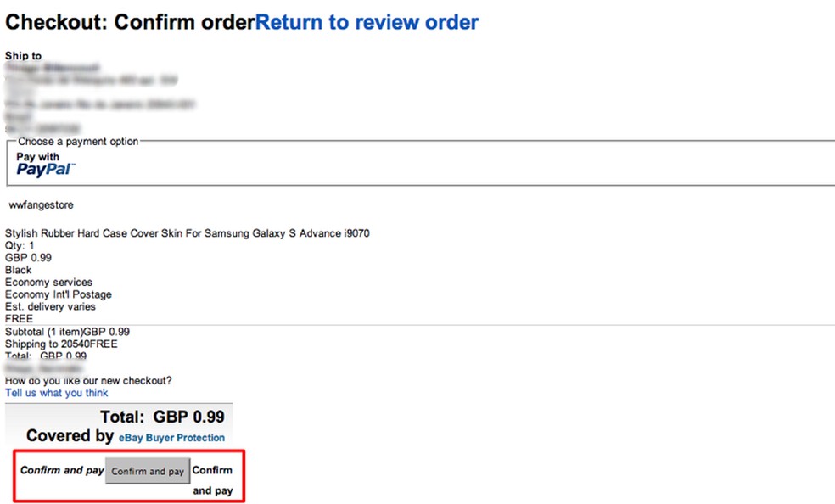Image resolution: width=835 pixels, height=504 pixels.
Task: Click the Choose a payment option legend
Action: point(78,142)
